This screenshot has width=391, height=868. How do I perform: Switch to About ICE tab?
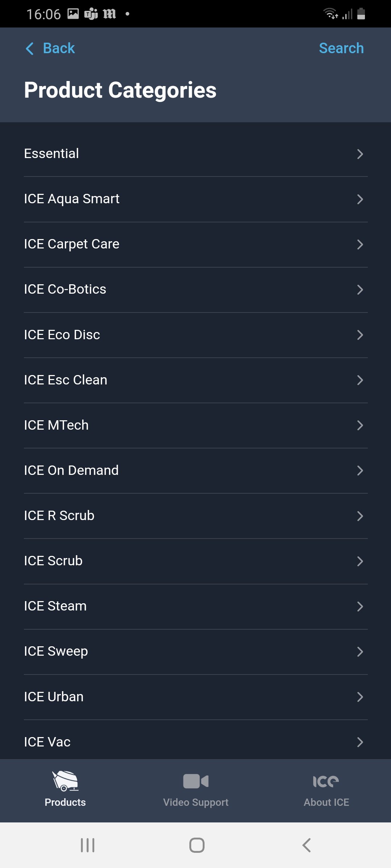pyautogui.click(x=326, y=802)
